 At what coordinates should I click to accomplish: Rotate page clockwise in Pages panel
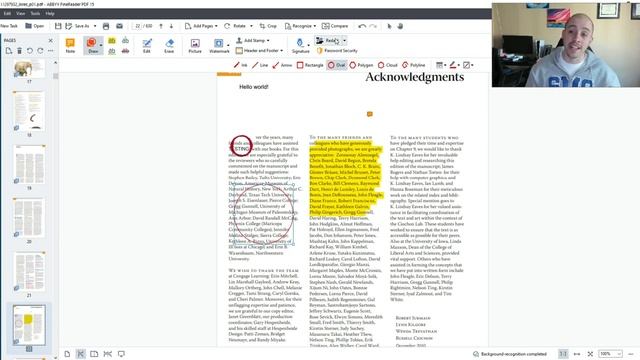pos(40,51)
